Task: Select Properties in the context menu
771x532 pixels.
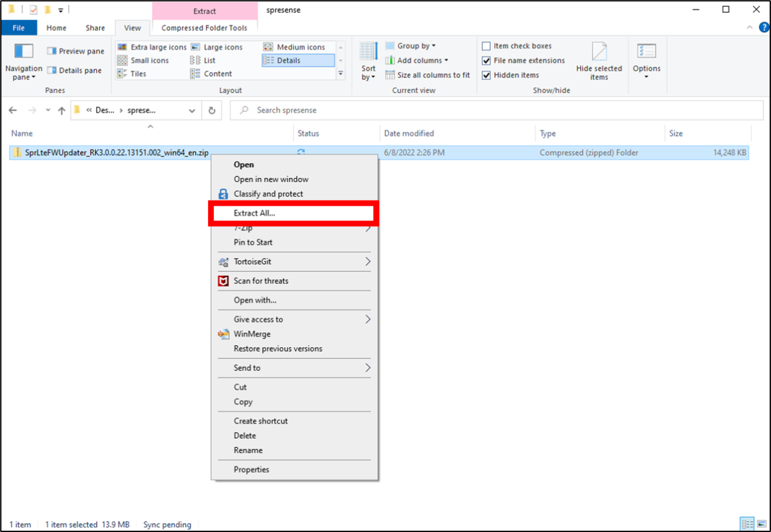Action: (251, 470)
